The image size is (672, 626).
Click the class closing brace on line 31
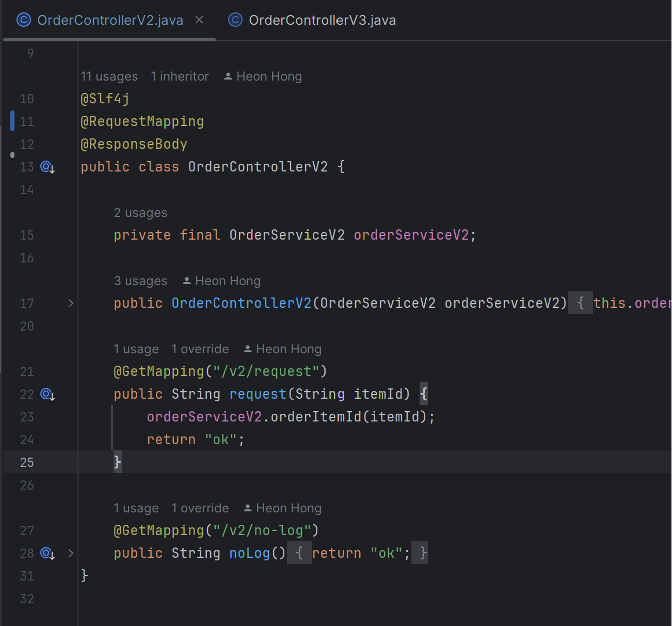85,576
